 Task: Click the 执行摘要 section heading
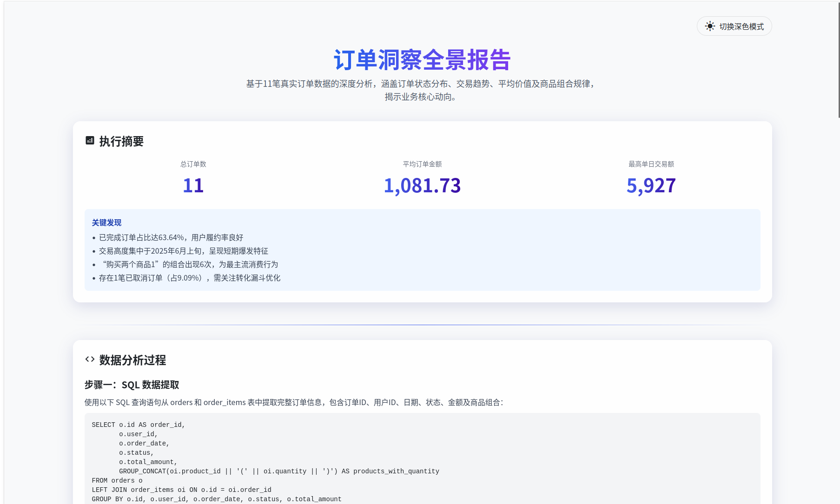coord(121,141)
